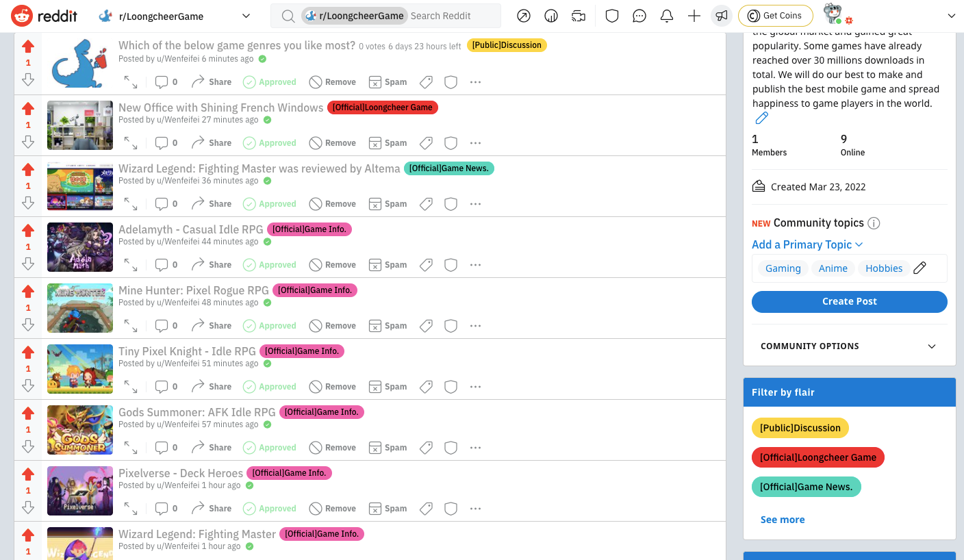Open the r/LoongcheerGame community dropdown
Image resolution: width=964 pixels, height=560 pixels.
pyautogui.click(x=175, y=16)
